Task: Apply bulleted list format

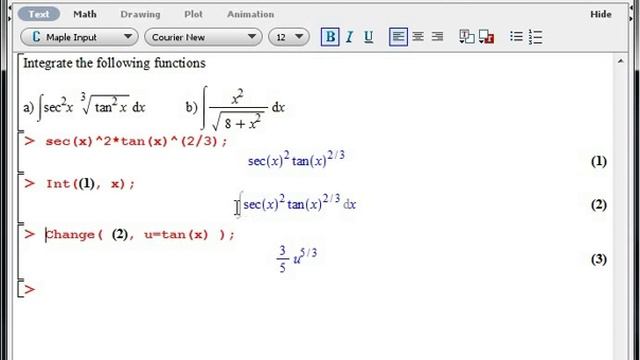Action: tap(516, 37)
